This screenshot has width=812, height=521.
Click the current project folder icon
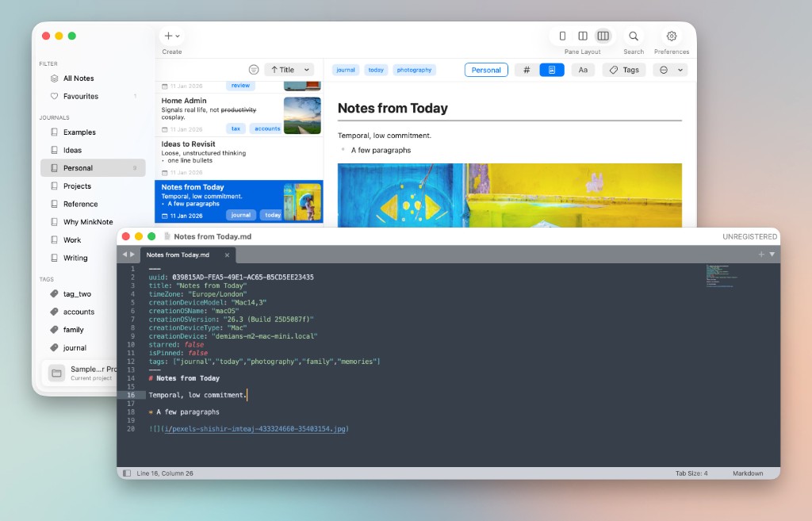(x=56, y=373)
